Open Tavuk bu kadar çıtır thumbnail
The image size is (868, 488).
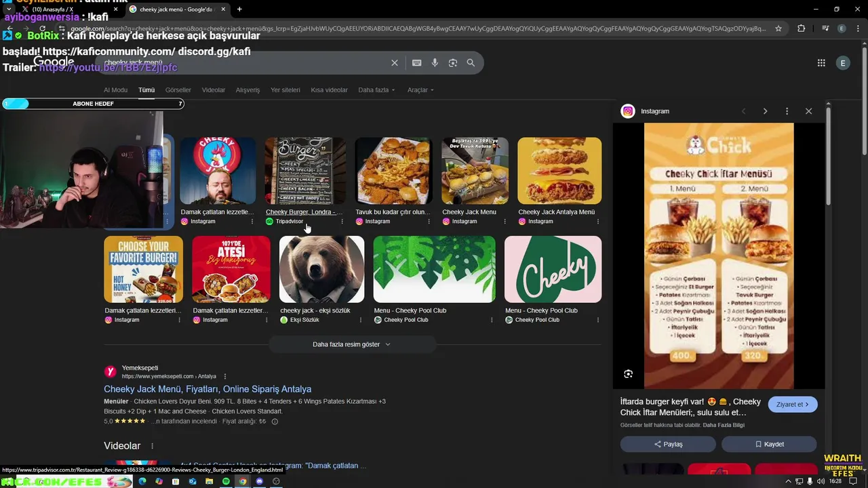394,171
